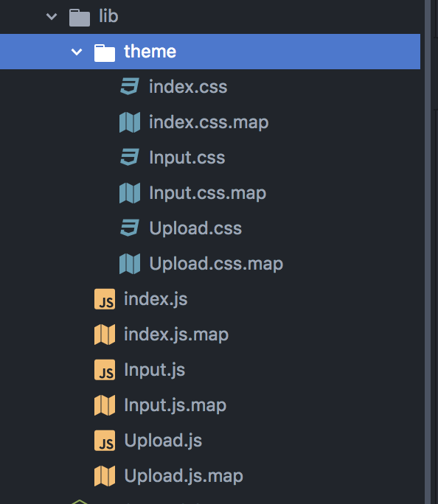Click the theme folder icon
The image size is (438, 504).
(x=105, y=53)
